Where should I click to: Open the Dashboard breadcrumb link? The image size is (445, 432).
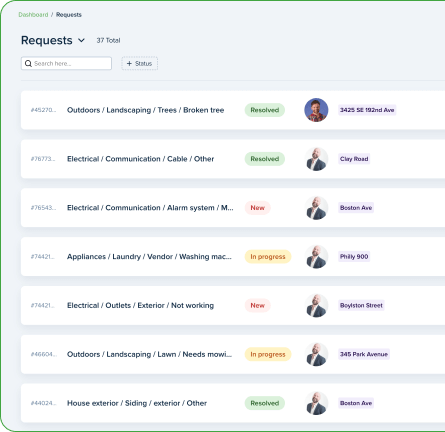(33, 15)
